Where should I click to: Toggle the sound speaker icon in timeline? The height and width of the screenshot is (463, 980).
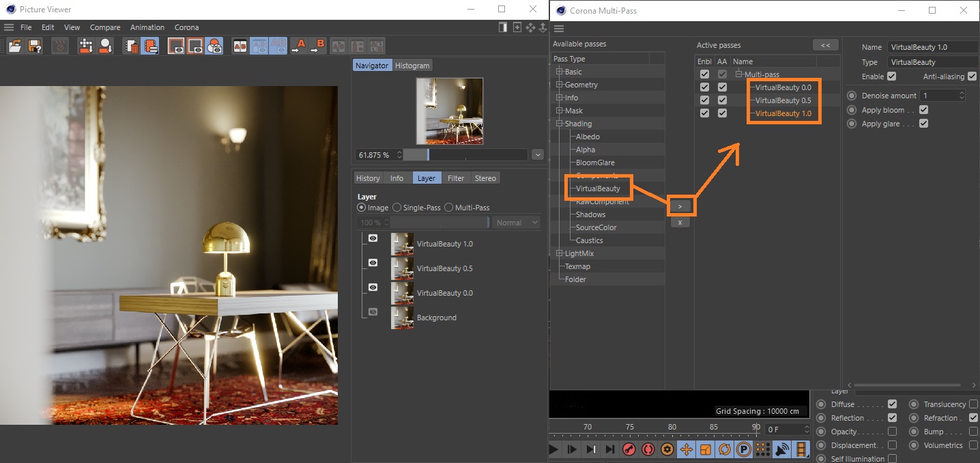782,449
